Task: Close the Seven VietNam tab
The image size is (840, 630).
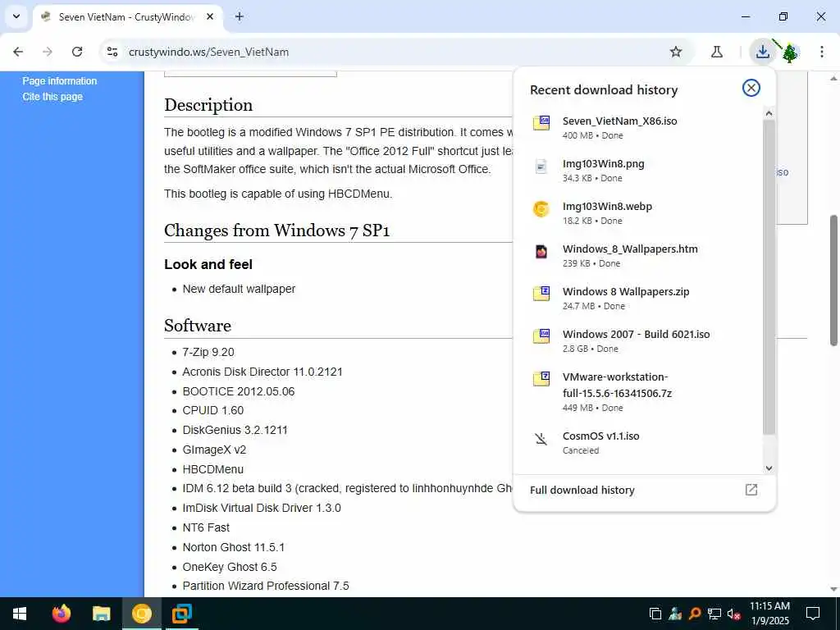Action: pos(210,16)
